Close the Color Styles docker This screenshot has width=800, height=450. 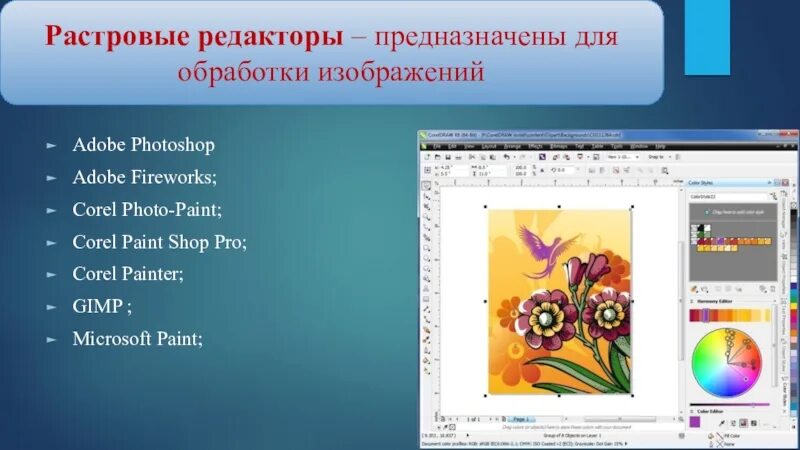point(786,183)
